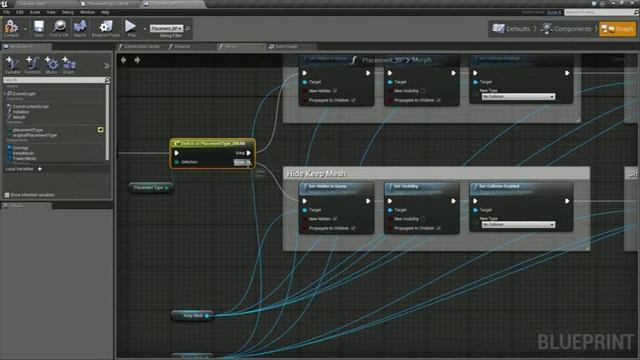
Task: Open the Debug menu
Action: click(x=67, y=12)
